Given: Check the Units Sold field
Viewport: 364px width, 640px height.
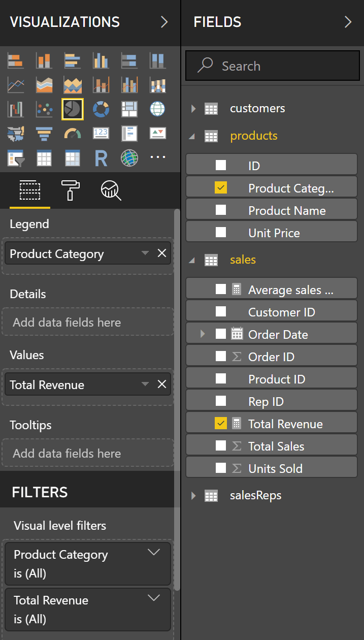Looking at the screenshot, I should click(x=220, y=468).
